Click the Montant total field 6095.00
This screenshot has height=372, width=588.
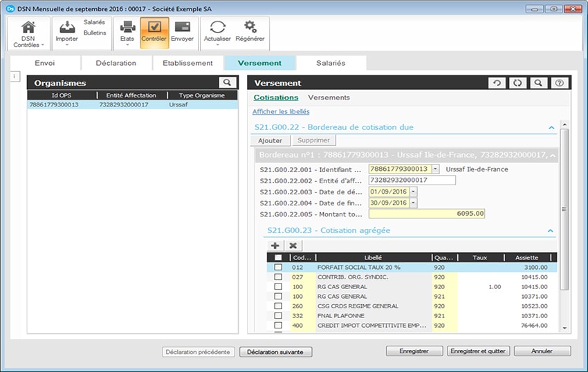(427, 214)
